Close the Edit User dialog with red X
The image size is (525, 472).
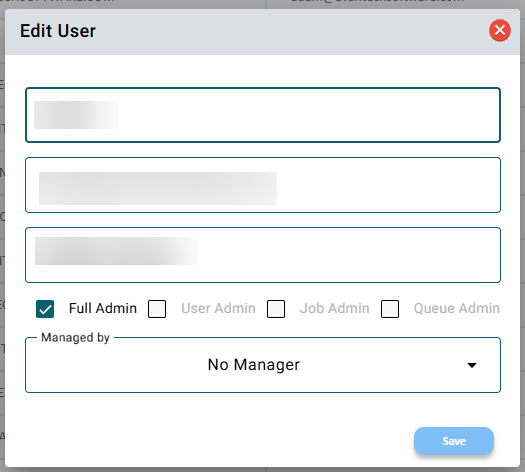point(500,30)
